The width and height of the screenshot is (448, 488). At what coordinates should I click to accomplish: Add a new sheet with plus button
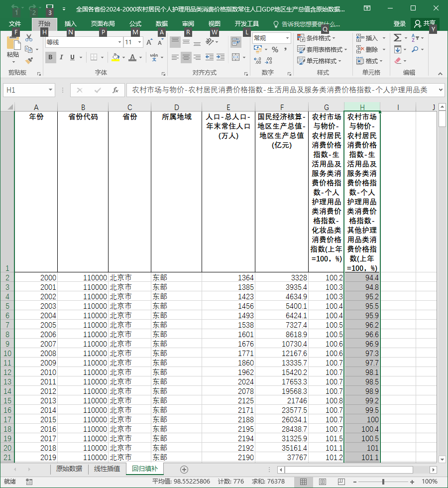click(184, 469)
